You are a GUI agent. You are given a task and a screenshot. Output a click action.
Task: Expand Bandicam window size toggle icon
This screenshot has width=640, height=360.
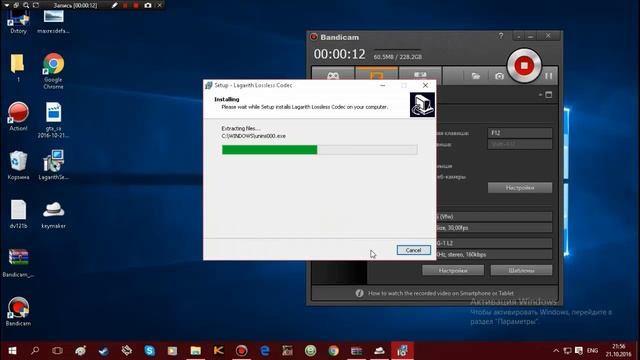(x=549, y=95)
